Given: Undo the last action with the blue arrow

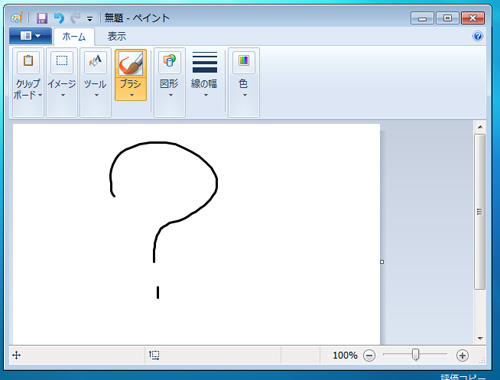Looking at the screenshot, I should coord(59,18).
